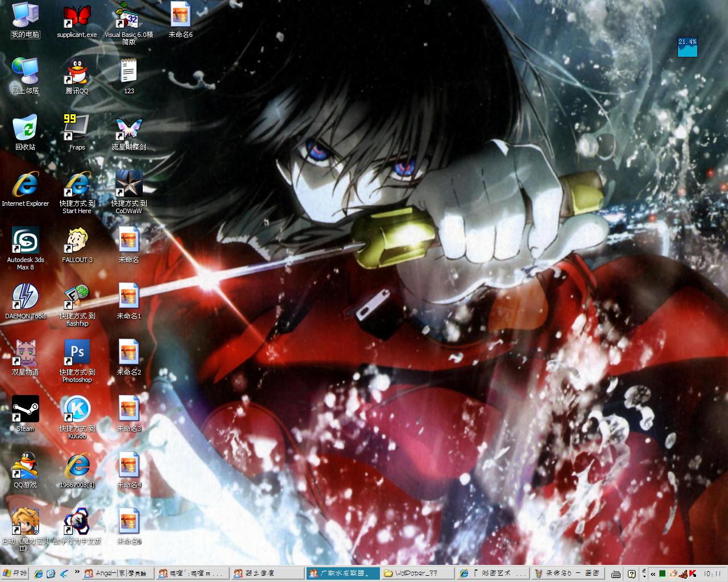
Task: Click the 10:11 taskbar clock
Action: [712, 573]
